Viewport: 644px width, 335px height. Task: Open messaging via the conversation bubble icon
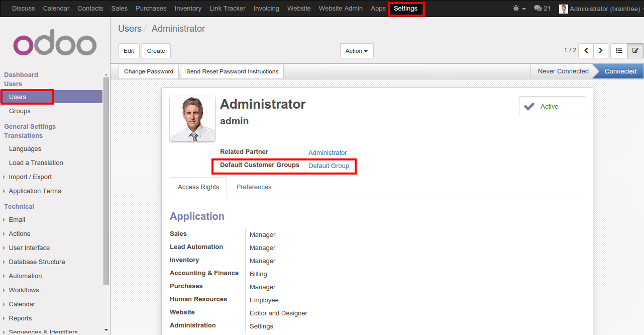coord(539,8)
